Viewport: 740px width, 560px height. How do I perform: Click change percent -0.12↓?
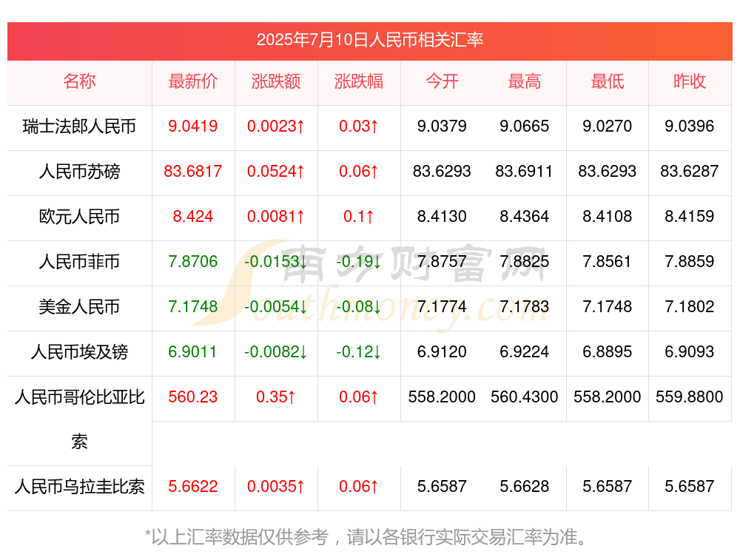(359, 352)
